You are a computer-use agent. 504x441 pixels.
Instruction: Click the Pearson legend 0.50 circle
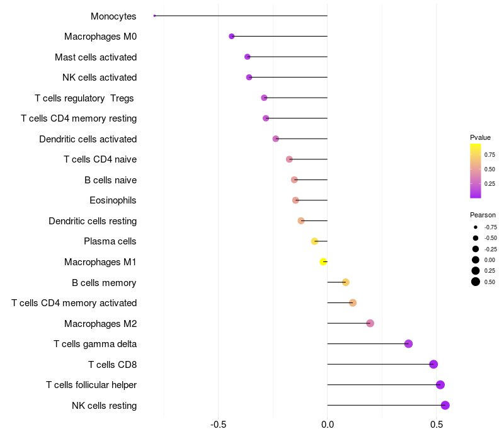pyautogui.click(x=476, y=282)
